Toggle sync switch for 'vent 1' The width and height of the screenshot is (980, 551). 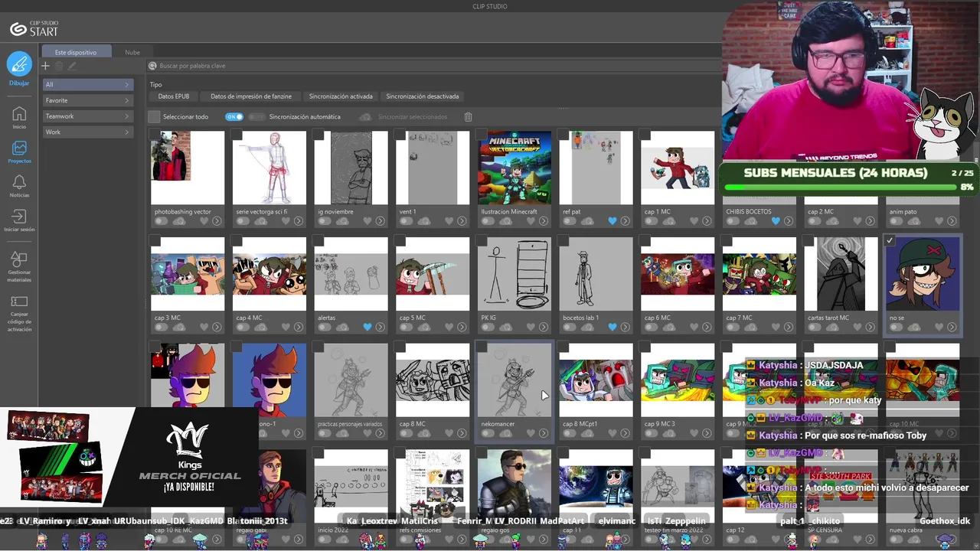(405, 221)
